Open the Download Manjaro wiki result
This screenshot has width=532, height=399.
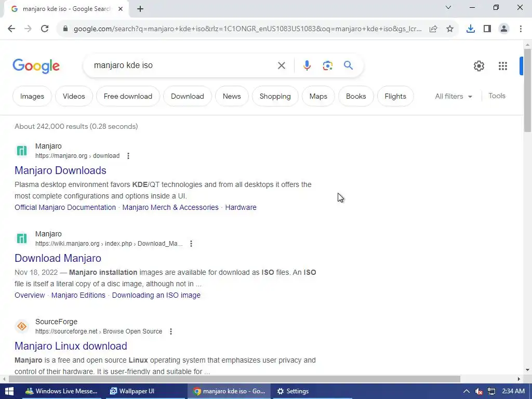pyautogui.click(x=58, y=258)
